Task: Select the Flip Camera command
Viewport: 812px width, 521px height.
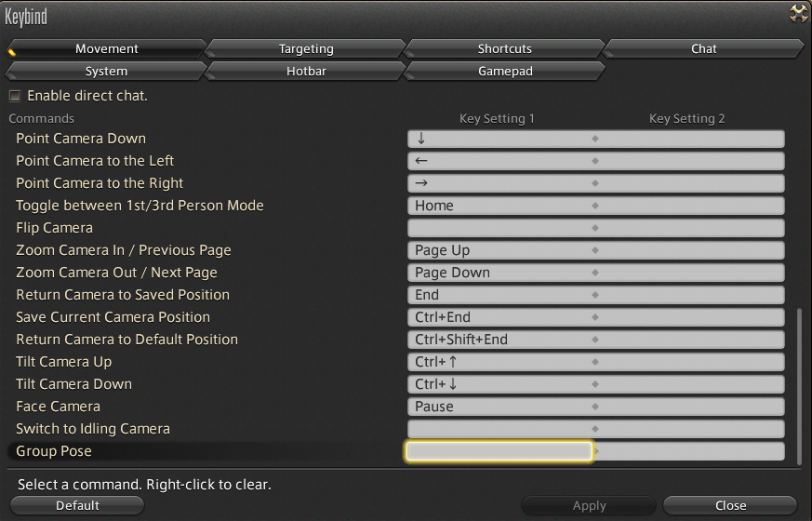Action: 54,228
